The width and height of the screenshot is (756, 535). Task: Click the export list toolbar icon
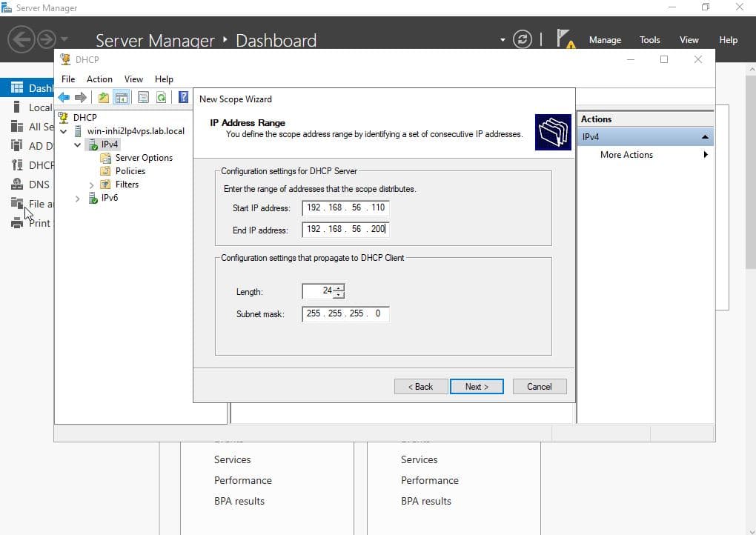[x=143, y=98]
